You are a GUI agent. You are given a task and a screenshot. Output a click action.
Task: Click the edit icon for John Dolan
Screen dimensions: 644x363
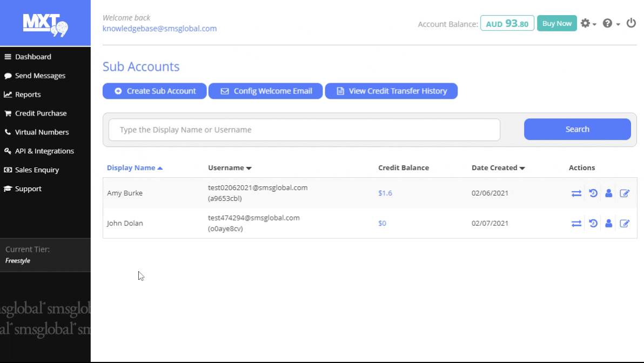625,224
